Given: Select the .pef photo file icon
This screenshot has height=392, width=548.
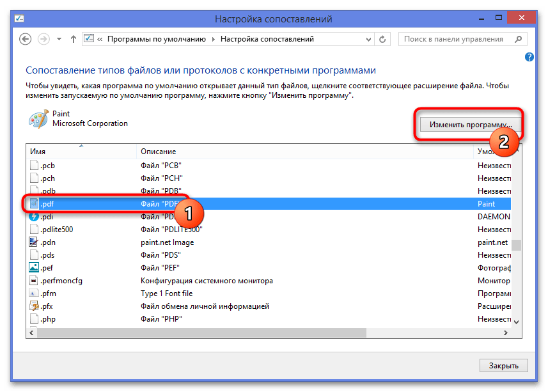Looking at the screenshot, I should pyautogui.click(x=35, y=268).
